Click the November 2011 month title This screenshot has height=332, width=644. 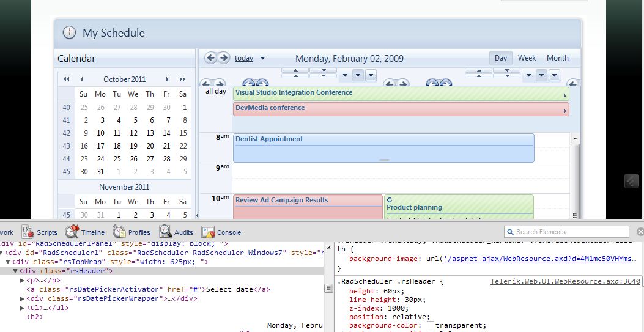pos(124,186)
